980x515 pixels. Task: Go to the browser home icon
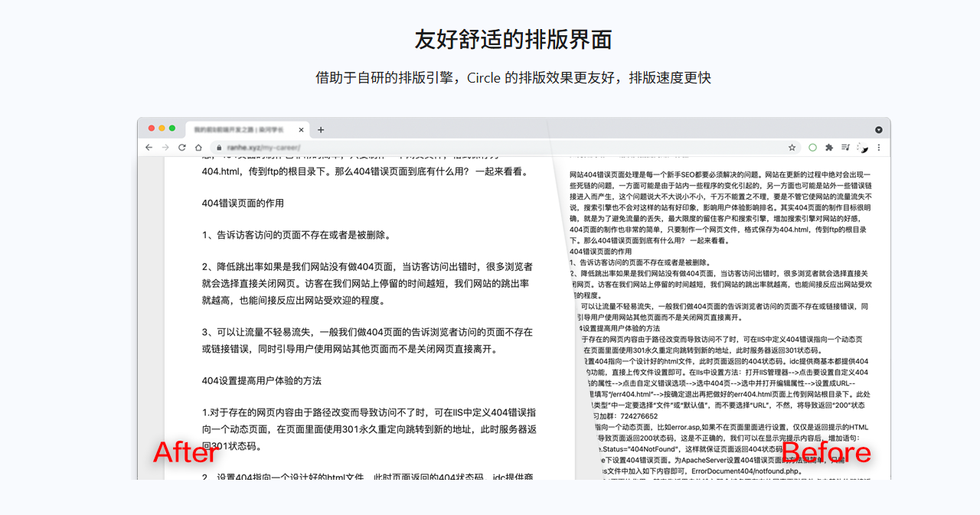click(x=199, y=147)
